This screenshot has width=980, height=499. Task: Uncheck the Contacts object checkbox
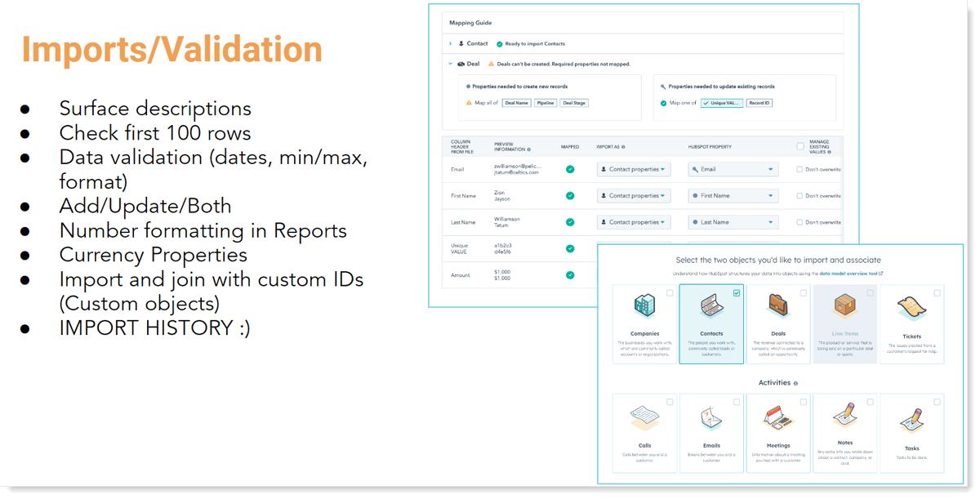tap(737, 293)
